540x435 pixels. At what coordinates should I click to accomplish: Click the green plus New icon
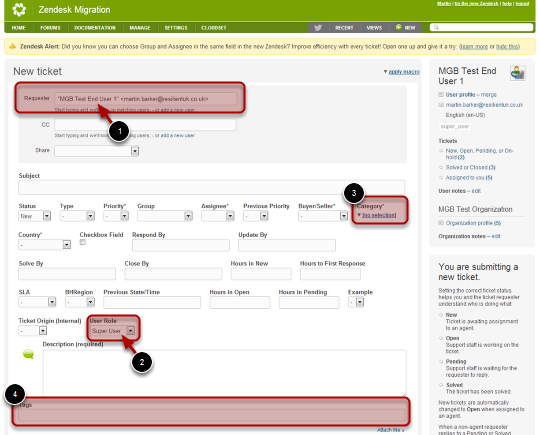pos(398,27)
